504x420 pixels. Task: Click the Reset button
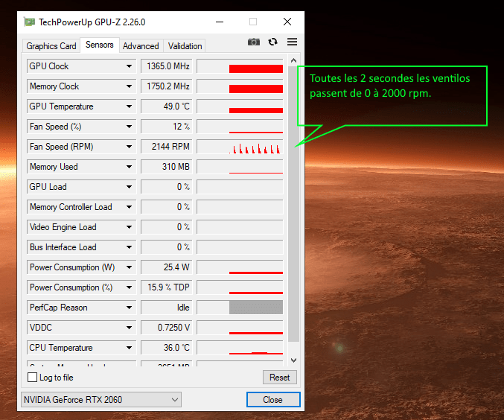280,378
